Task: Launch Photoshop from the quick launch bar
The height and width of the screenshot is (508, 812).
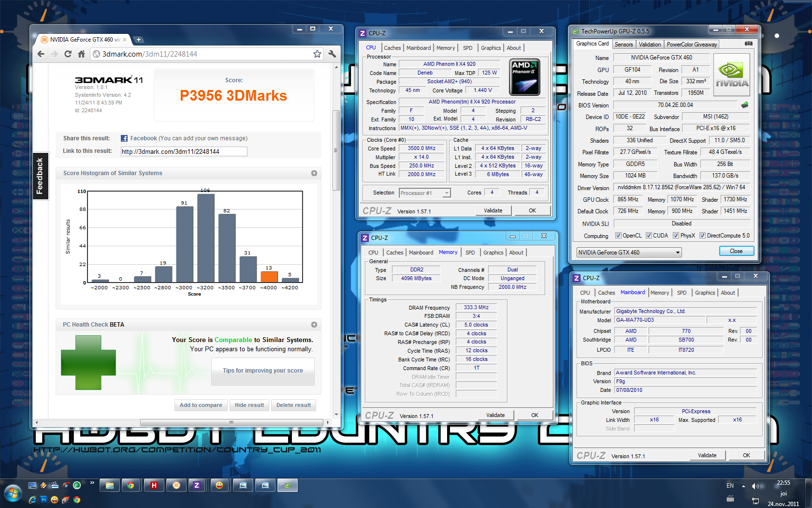Action: [x=43, y=500]
